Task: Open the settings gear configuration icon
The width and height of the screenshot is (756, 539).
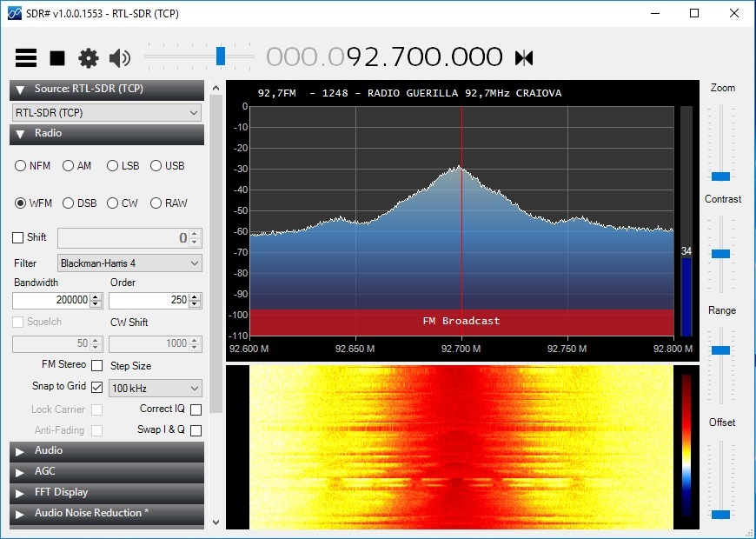Action: 89,58
